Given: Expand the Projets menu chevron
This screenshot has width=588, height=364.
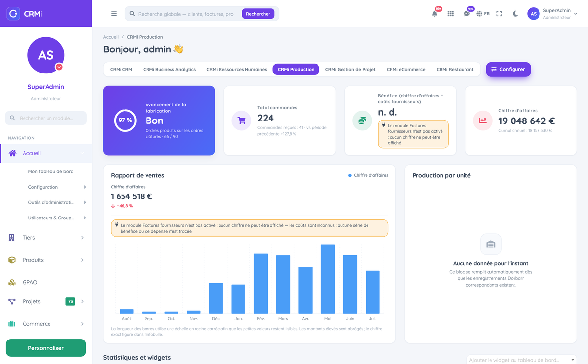Looking at the screenshot, I should 82,302.
